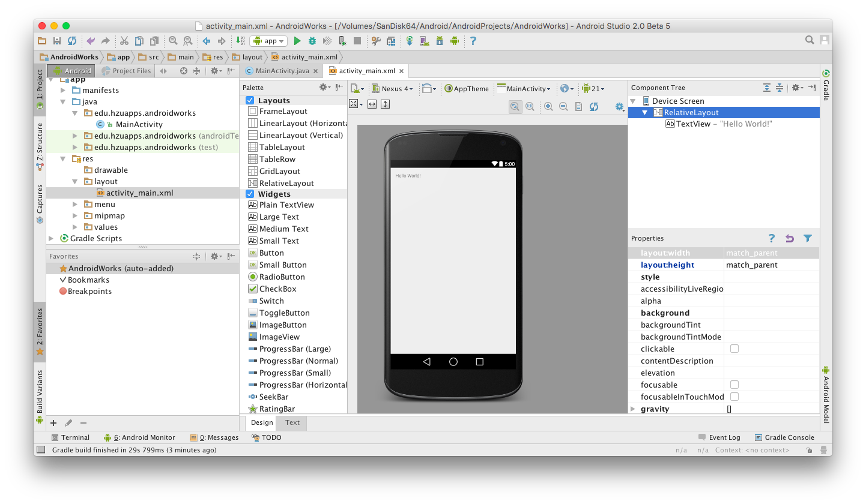
Task: Click the Paste clipboard icon
Action: [x=154, y=41]
